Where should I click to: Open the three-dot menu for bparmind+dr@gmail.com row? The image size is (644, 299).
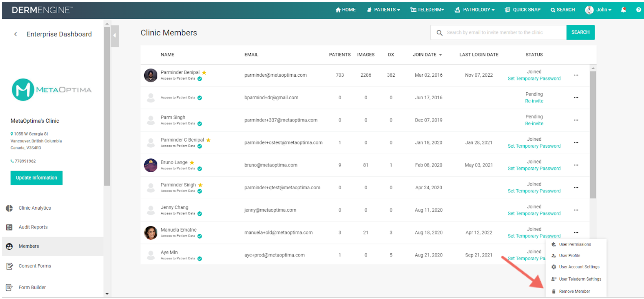[x=576, y=98]
